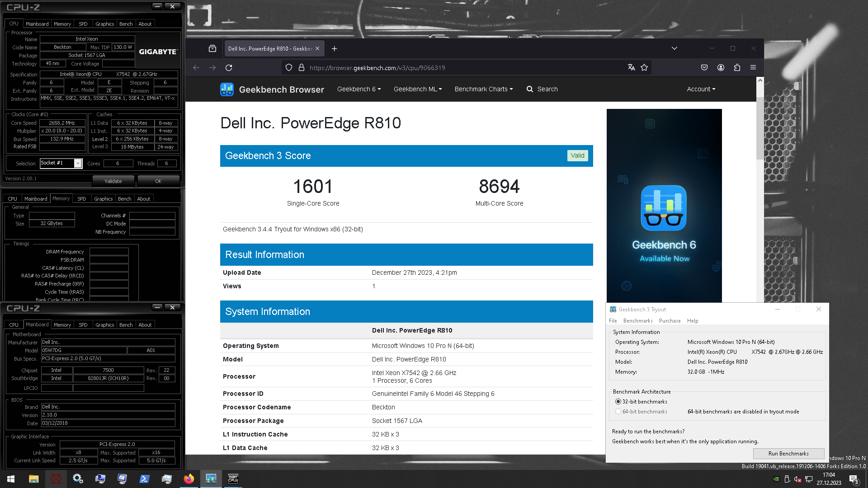Click the Run Benchmarks button
The width and height of the screenshot is (868, 488).
coord(788,454)
